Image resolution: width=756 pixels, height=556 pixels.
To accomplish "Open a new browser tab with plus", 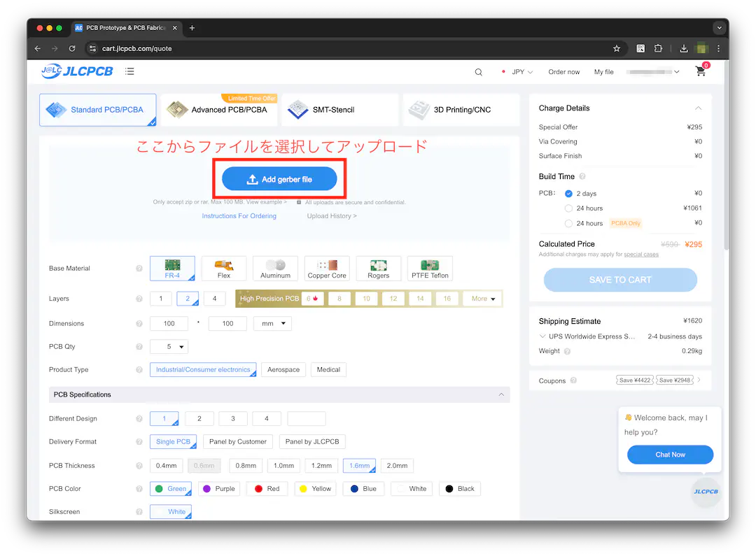I will pyautogui.click(x=192, y=28).
